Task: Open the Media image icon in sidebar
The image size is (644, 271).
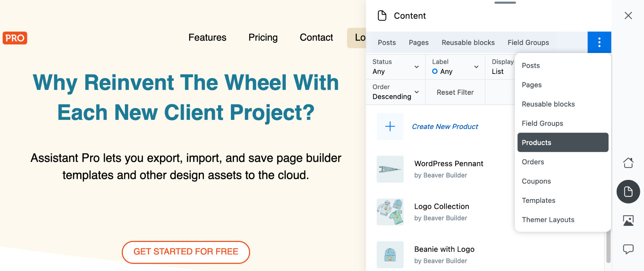Action: [x=628, y=220]
